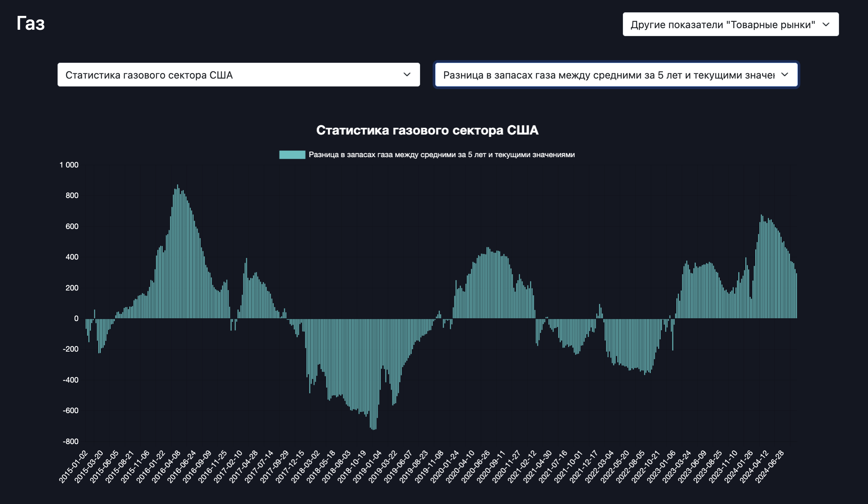
Task: Click the x-axis date 2016-09-09
Action: click(x=197, y=467)
